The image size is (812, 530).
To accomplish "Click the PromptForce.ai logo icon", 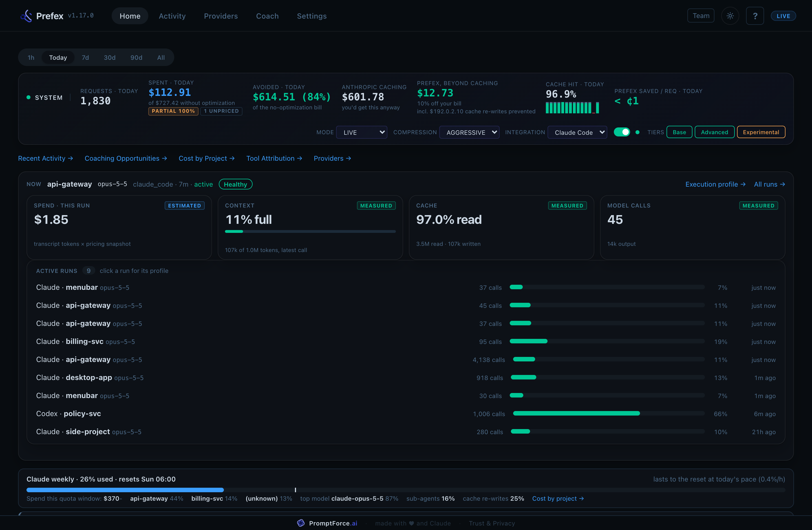I will [x=301, y=523].
